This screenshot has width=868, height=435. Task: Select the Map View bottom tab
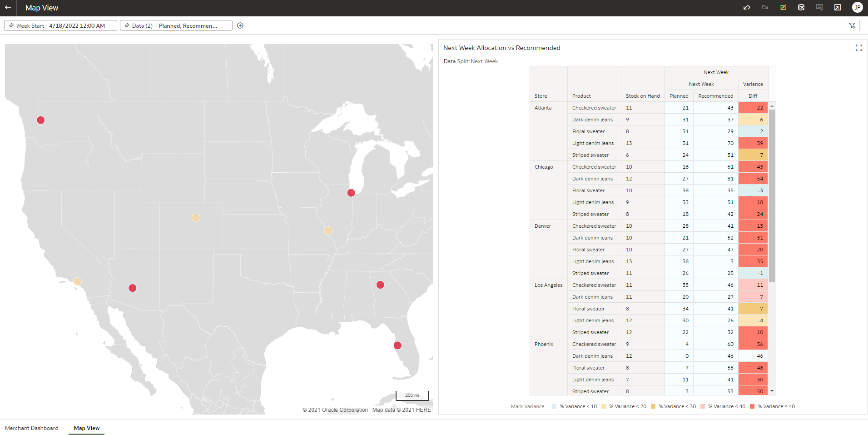[x=87, y=428]
